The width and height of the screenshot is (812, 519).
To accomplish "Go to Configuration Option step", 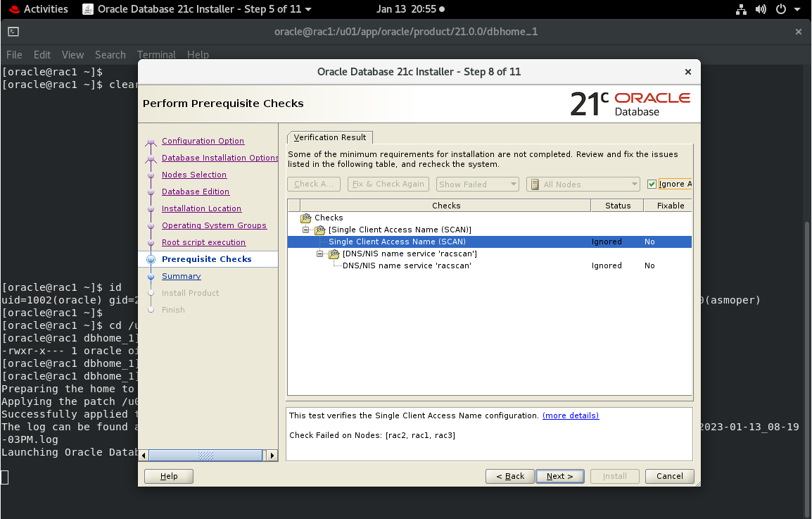I will point(203,141).
